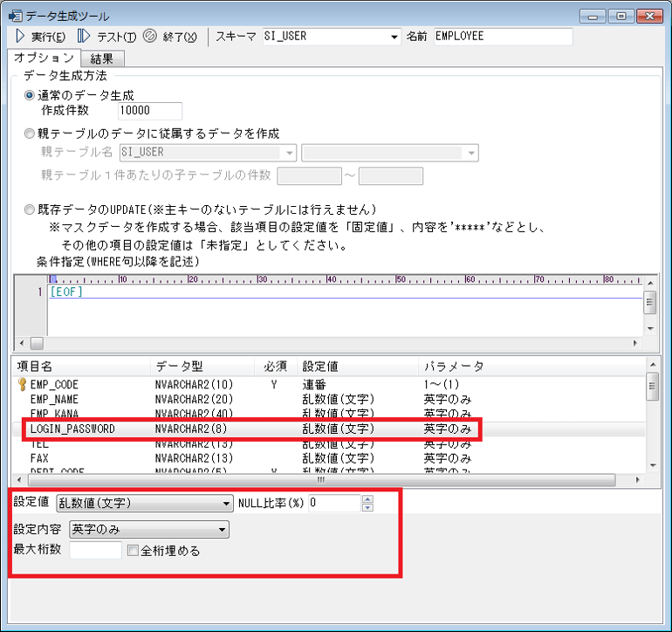Click the app icon in title bar
The height and width of the screenshot is (632, 672).
coord(15,15)
